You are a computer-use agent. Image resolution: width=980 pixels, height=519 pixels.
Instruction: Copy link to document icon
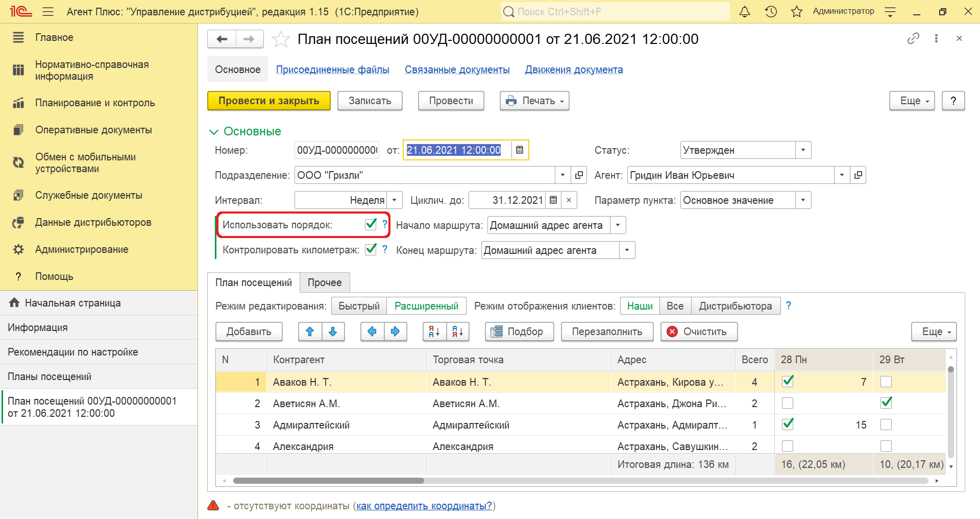click(913, 38)
